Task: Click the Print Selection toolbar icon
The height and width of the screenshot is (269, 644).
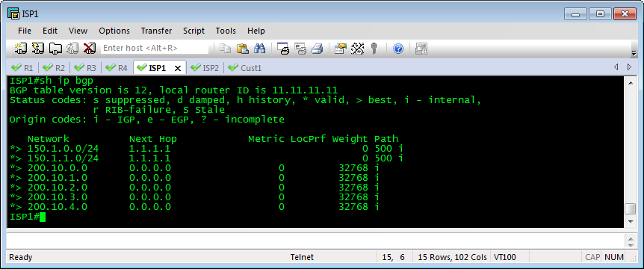Action: pos(300,48)
